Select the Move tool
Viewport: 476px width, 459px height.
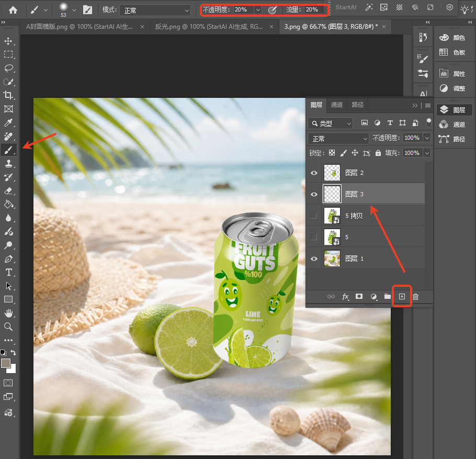coord(8,41)
